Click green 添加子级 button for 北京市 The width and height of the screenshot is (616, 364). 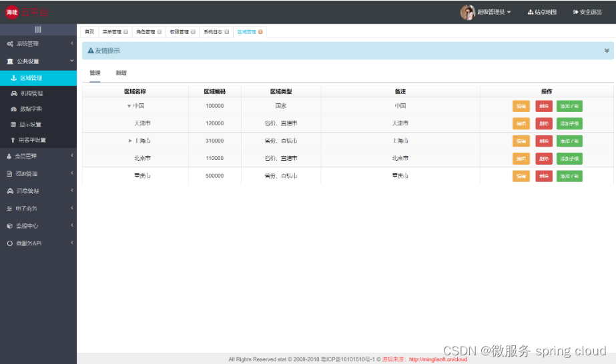(569, 159)
